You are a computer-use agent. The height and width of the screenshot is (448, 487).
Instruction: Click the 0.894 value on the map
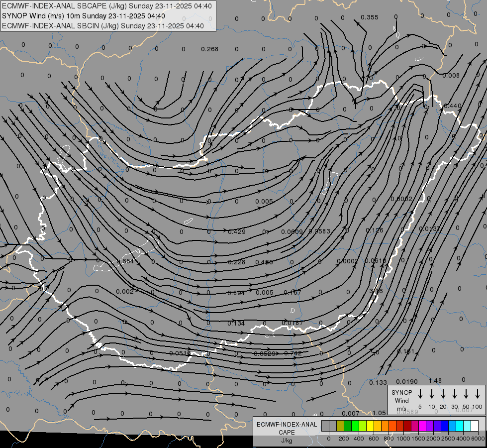click(x=236, y=293)
